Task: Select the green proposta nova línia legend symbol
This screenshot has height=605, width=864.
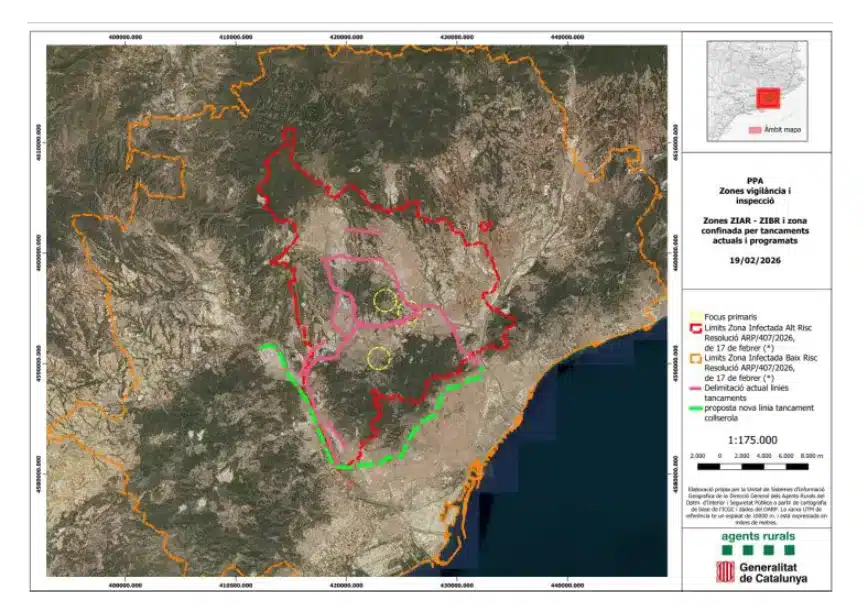Action: (x=695, y=409)
